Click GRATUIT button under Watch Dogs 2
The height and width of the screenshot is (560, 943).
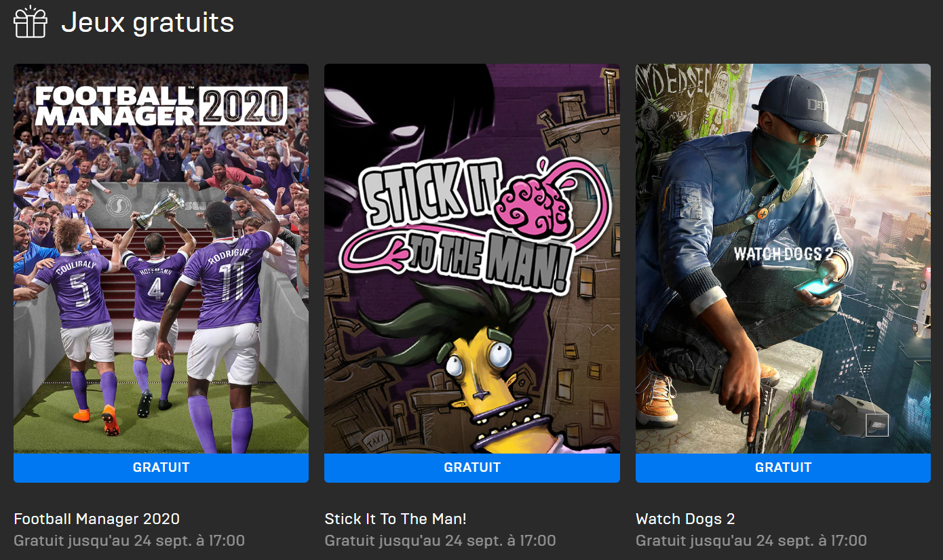coord(783,468)
